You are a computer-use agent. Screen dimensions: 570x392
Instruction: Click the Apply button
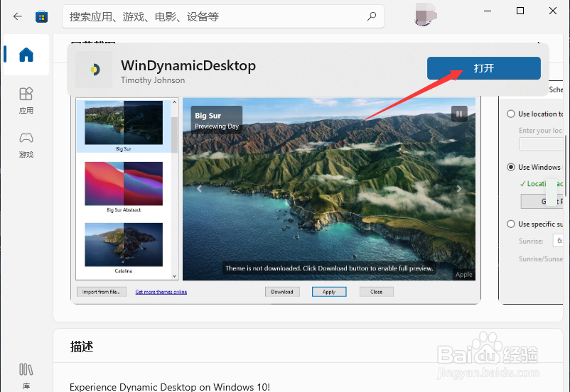pos(329,292)
